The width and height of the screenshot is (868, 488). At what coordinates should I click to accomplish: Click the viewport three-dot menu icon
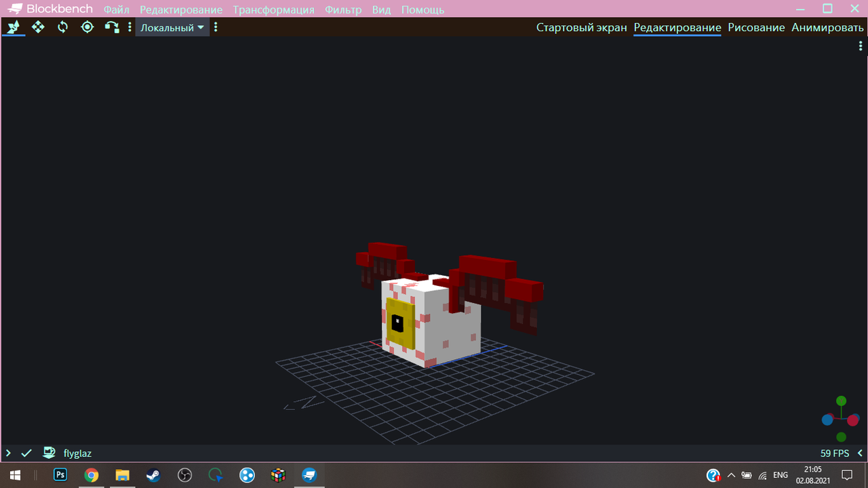tap(861, 46)
